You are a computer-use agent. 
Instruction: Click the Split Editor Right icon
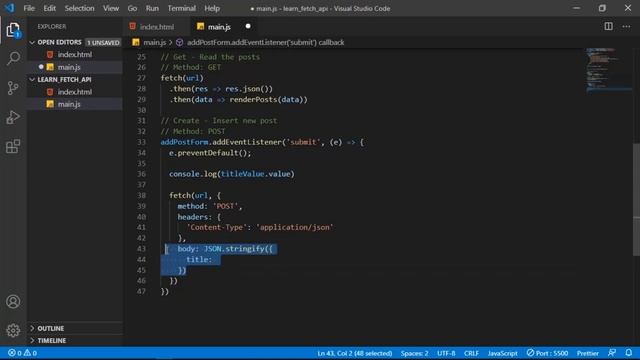(x=608, y=27)
